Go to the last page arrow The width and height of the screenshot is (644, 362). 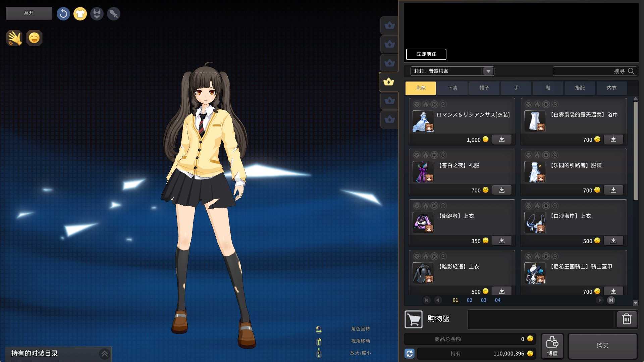611,300
